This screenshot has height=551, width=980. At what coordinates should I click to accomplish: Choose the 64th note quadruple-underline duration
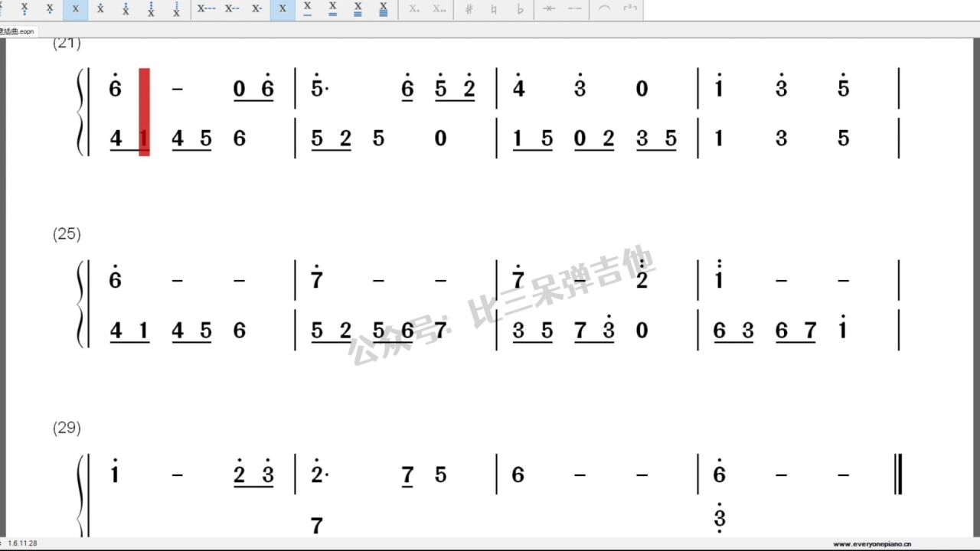pos(384,9)
